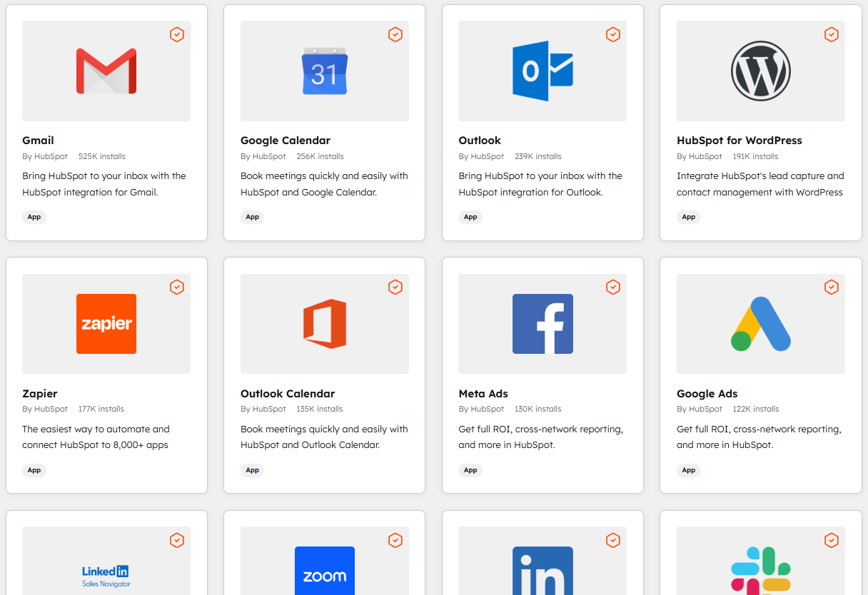Open the Google Calendar title link
Viewport: 868px width, 595px height.
[286, 141]
